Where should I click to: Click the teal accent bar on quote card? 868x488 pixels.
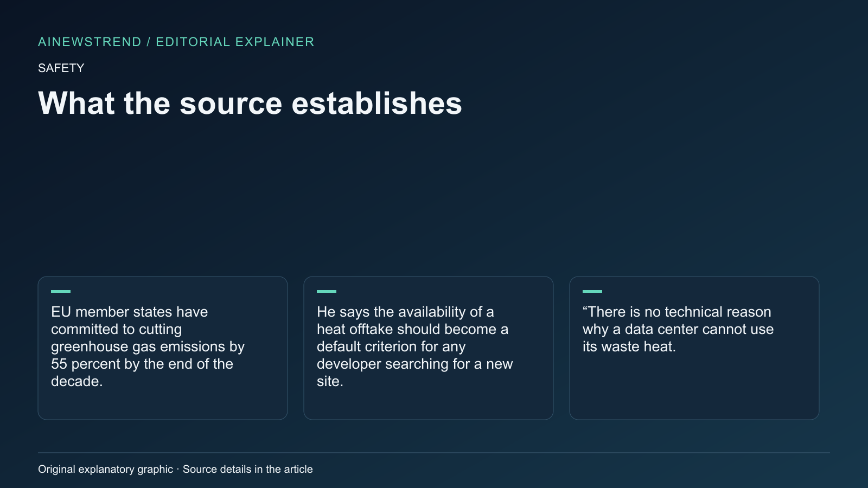(x=592, y=291)
